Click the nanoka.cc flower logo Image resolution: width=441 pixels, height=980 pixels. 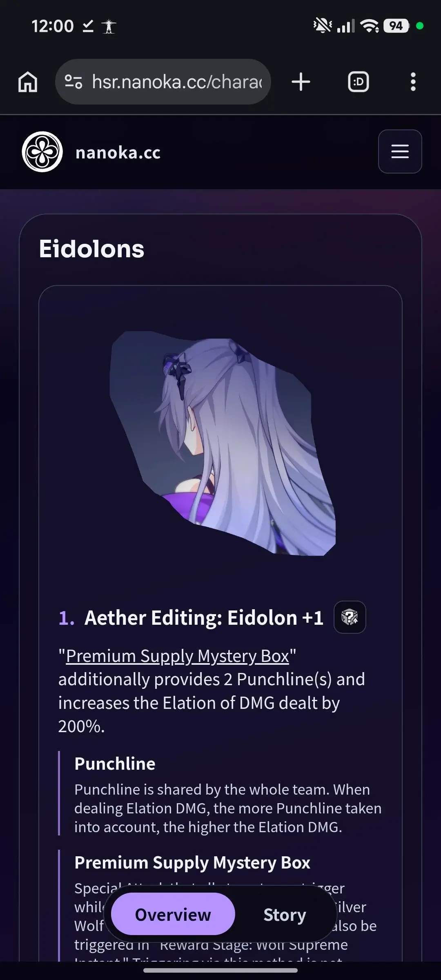42,151
